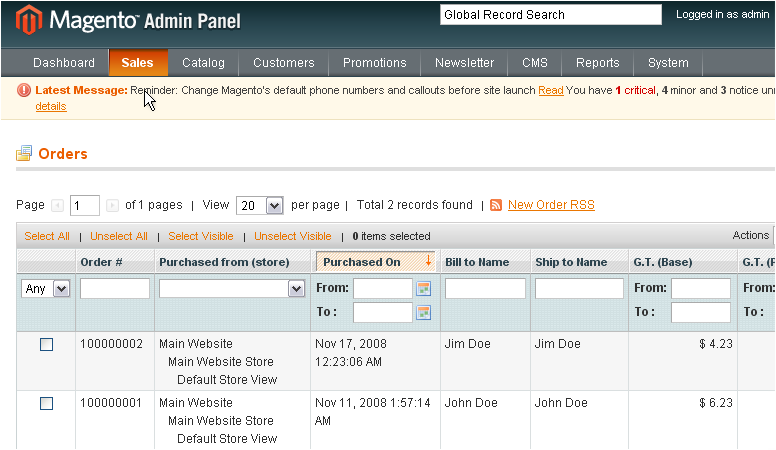This screenshot has width=776, height=450.
Task: Expand the per page View dropdown
Action: tap(260, 205)
